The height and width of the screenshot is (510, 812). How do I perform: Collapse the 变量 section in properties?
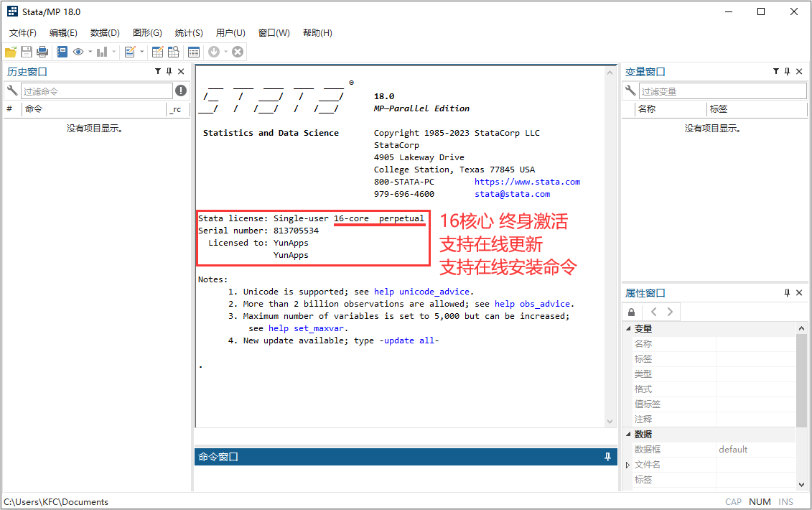[628, 328]
